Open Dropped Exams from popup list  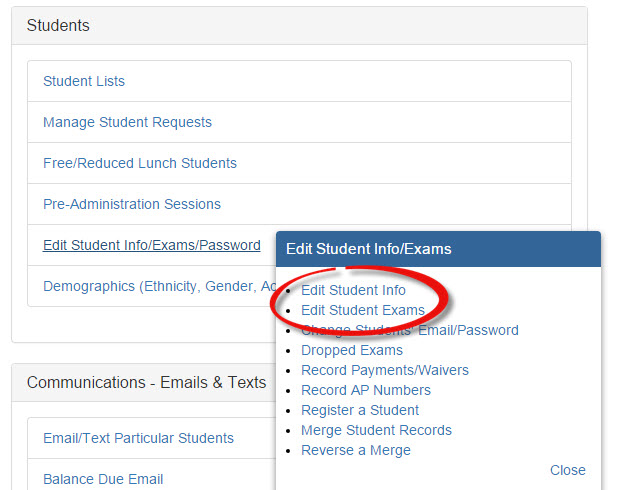tap(352, 350)
